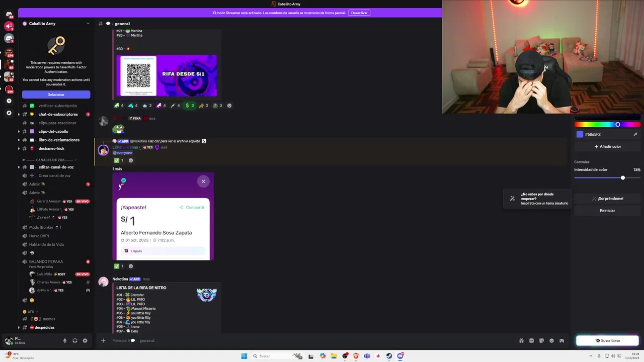Close the Yape attachment preview
644x362 pixels.
pos(203,181)
